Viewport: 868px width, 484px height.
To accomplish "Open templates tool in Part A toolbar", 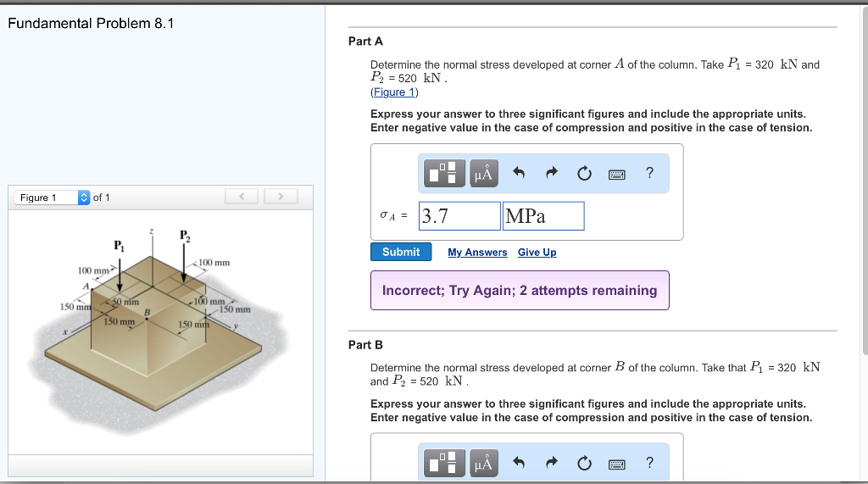I will [x=444, y=173].
